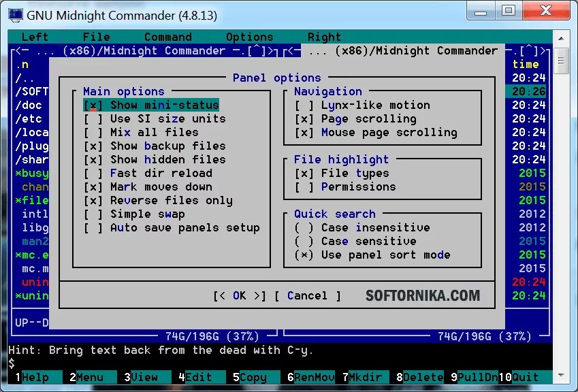Viewport: 578px width, 392px height.
Task: Click 8 Delete function key
Action: coord(419,377)
